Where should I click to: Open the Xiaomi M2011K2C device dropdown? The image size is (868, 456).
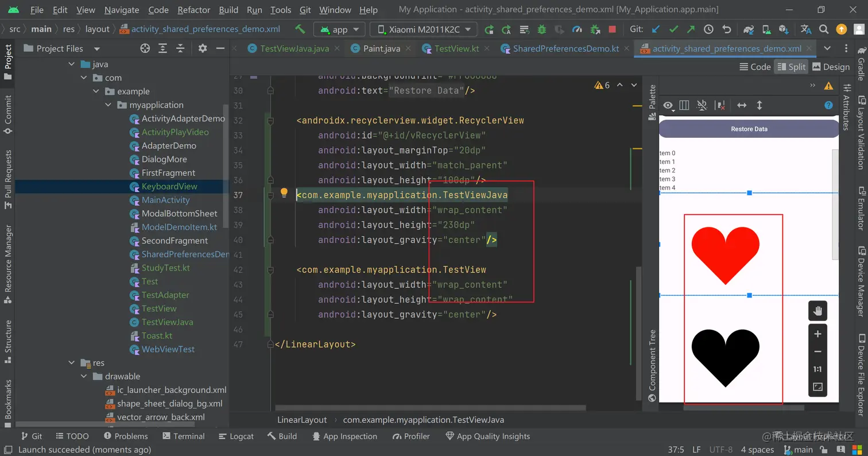pyautogui.click(x=423, y=29)
